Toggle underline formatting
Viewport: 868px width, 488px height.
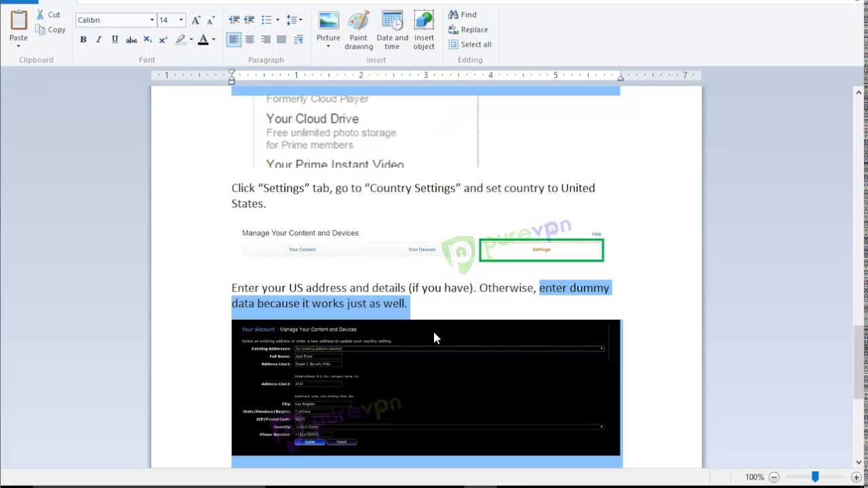[115, 40]
